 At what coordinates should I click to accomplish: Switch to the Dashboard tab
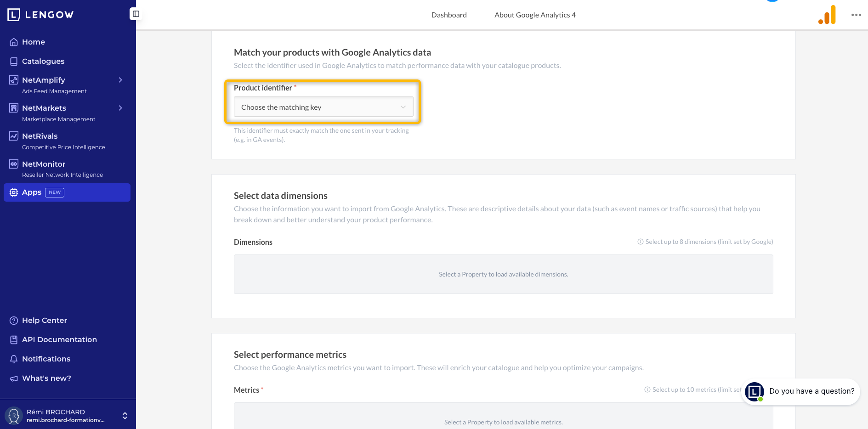[449, 15]
